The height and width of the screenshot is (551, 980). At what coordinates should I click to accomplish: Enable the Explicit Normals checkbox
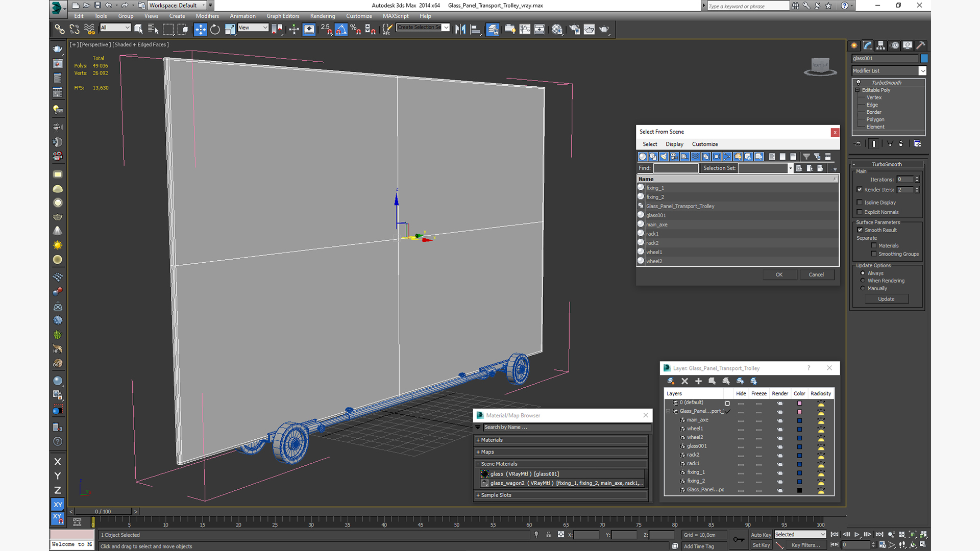860,212
